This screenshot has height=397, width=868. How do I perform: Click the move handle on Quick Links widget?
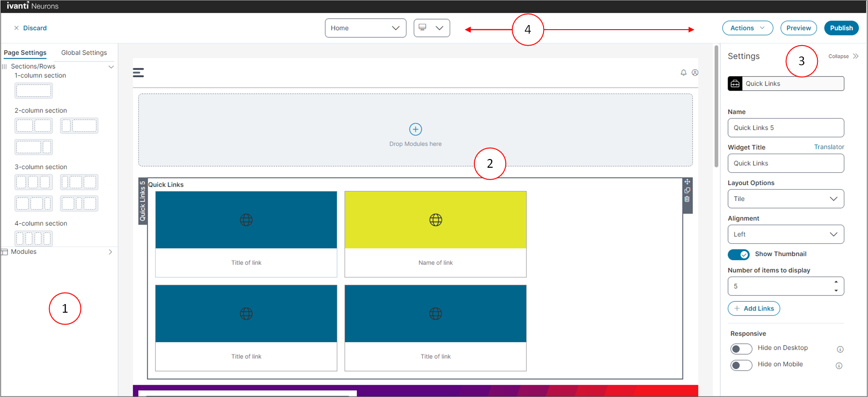point(687,182)
